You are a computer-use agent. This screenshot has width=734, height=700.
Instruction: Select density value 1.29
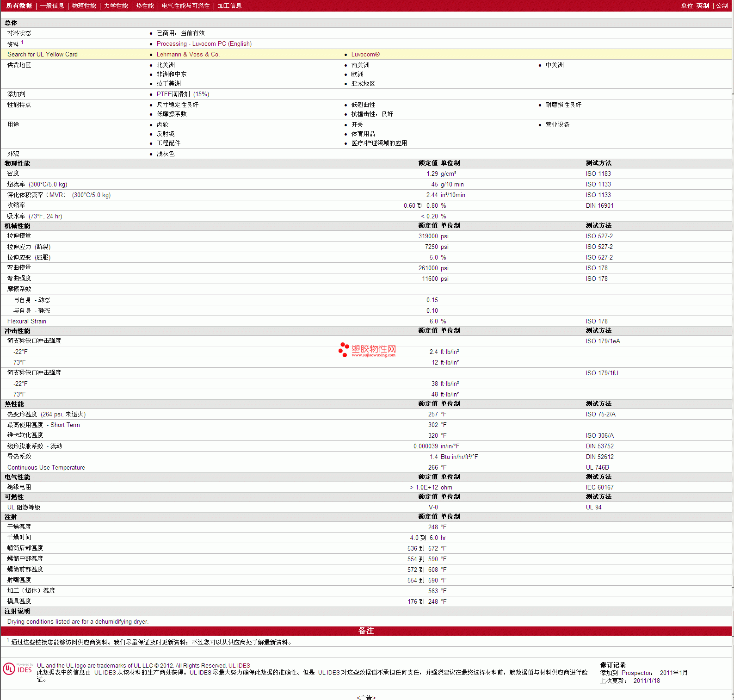click(x=432, y=173)
